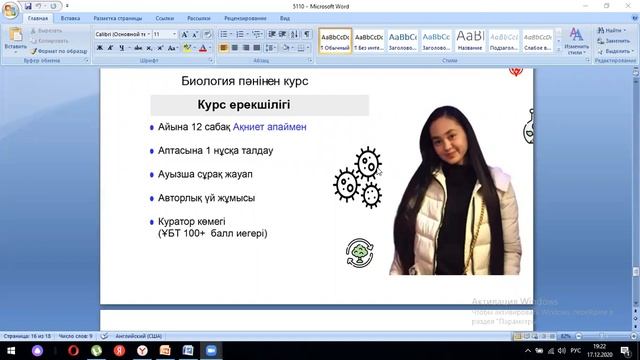Image resolution: width=640 pixels, height=360 pixels.
Task: Expand the Шрифт group dialog launcher
Action: (x=211, y=60)
